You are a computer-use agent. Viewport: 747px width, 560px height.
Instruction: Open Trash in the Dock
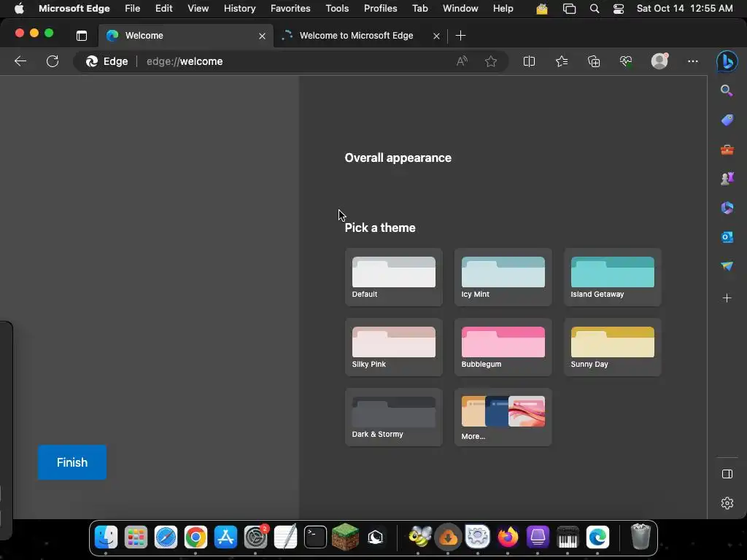pos(640,537)
